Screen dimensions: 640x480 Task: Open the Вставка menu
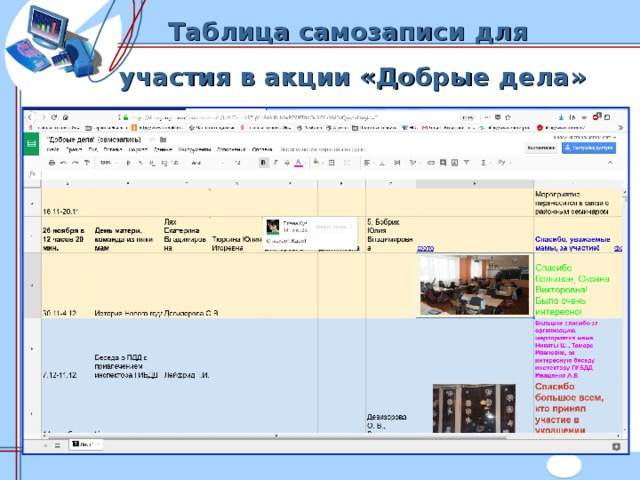click(x=113, y=150)
